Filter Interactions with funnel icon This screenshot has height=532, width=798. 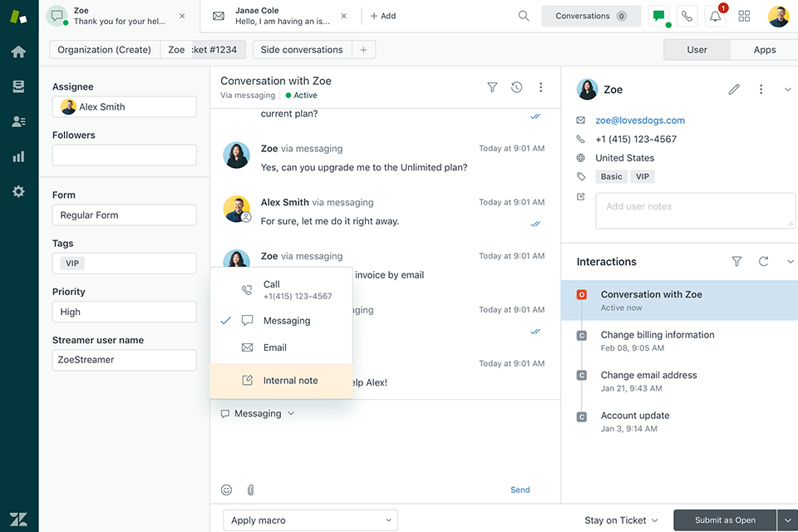(x=736, y=261)
